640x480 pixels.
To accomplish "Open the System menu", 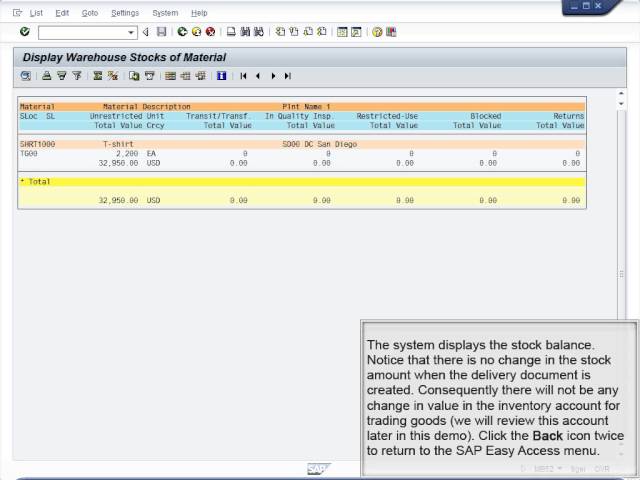I will coord(165,13).
